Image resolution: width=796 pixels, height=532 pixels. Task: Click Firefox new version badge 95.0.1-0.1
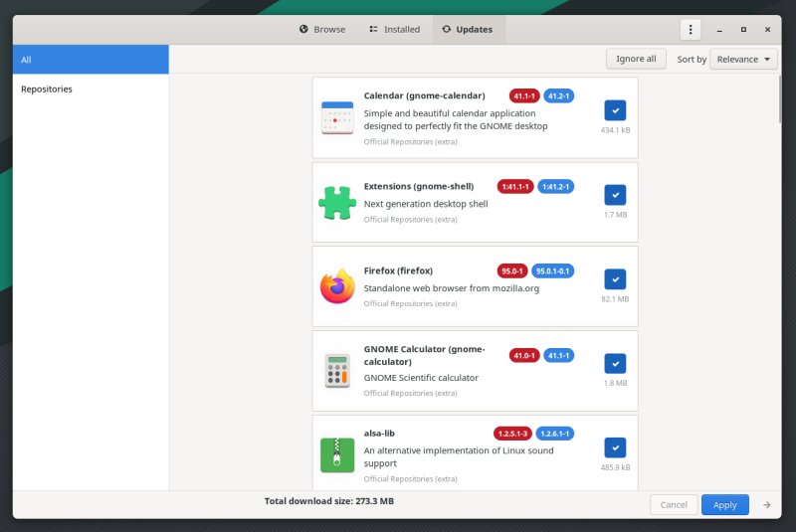pyautogui.click(x=553, y=270)
